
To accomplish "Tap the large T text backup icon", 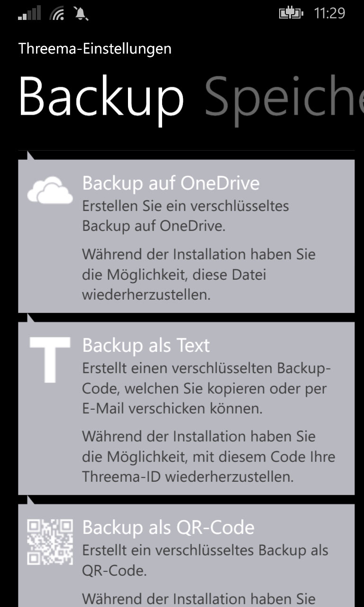I will (x=50, y=360).
